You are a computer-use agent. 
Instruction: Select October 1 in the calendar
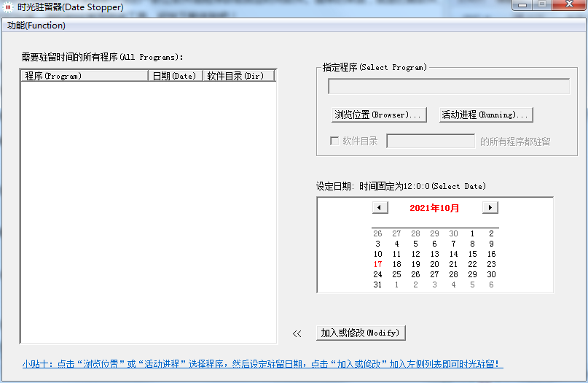click(x=472, y=233)
